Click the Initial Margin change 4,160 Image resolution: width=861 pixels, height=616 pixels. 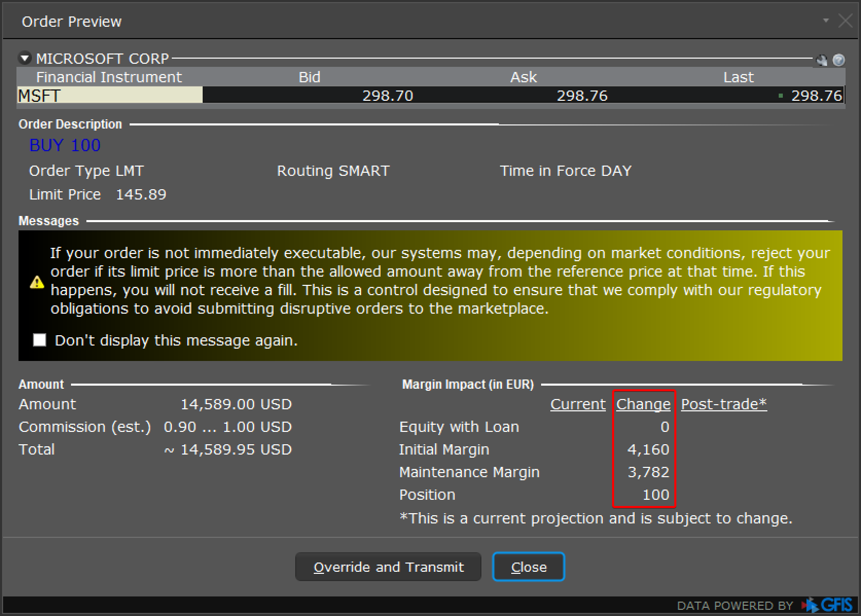648,449
